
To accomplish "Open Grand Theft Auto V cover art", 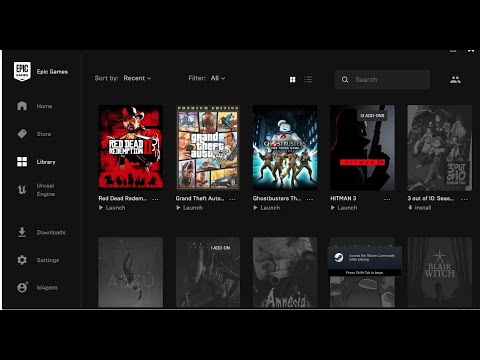I will tap(208, 147).
